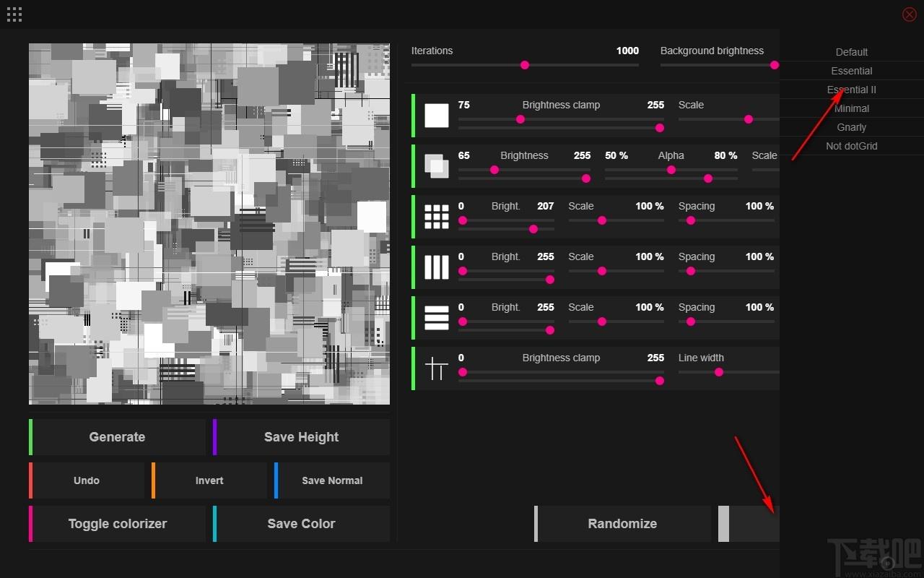Select the overlapping squares shape icon
This screenshot has width=924, height=578.
[437, 166]
